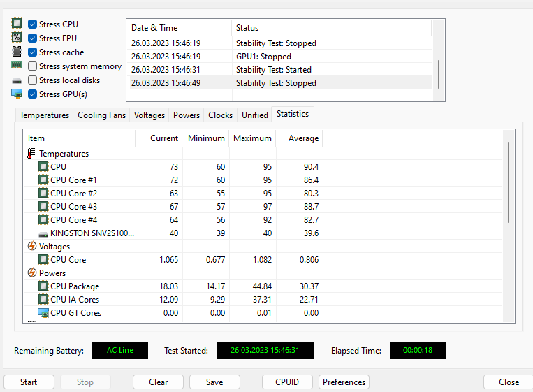Click the chip icon of CPU Package row
This screenshot has width=533, height=392.
point(43,286)
